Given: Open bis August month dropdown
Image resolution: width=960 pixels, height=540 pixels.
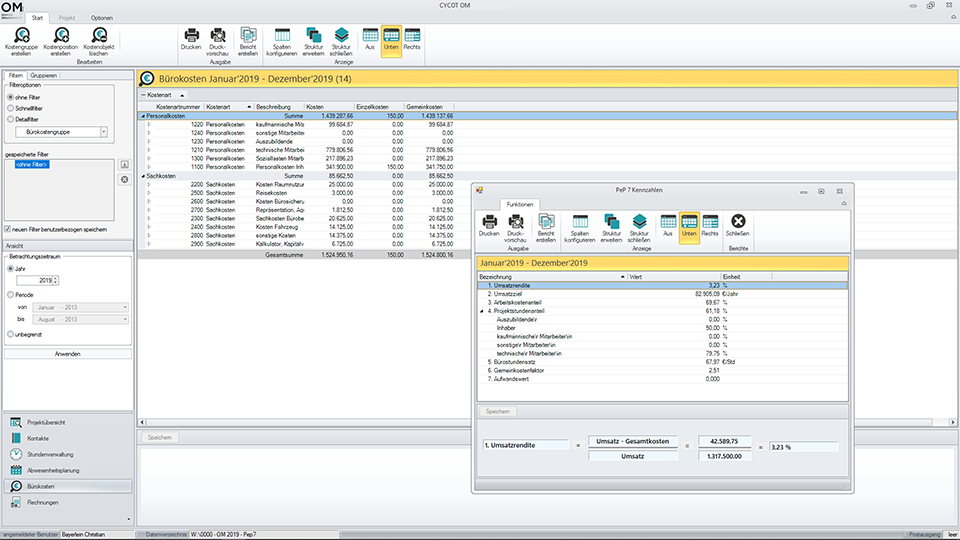Looking at the screenshot, I should (x=125, y=319).
